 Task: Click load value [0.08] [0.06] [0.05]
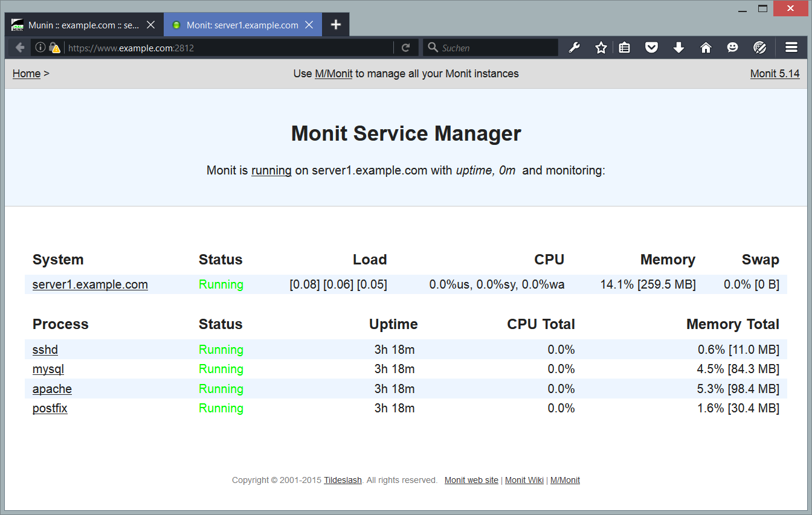coord(338,284)
